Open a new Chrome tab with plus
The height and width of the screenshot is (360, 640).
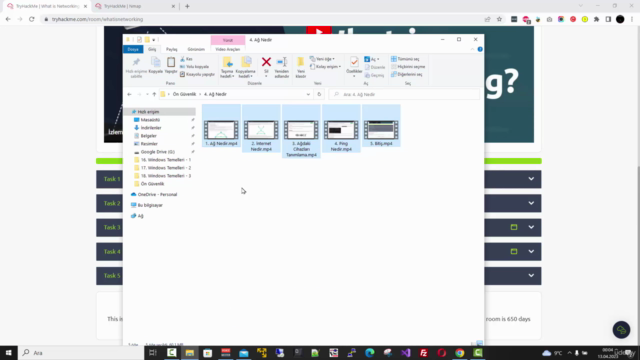[187, 6]
